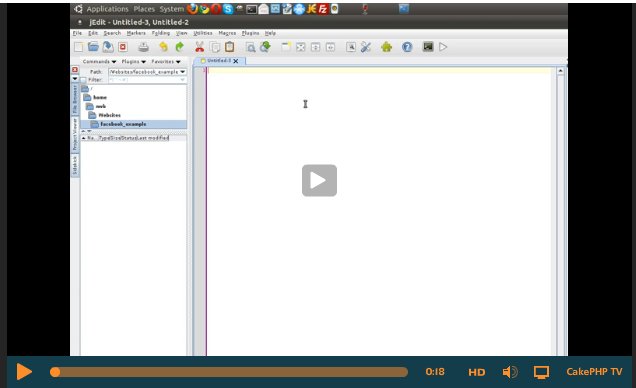The height and width of the screenshot is (388, 636).
Task: Click the video progress bar
Action: 229,372
